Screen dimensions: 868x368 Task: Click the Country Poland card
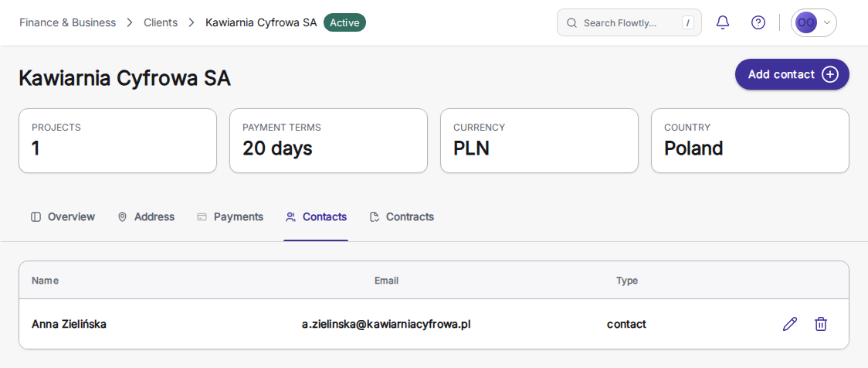click(x=750, y=141)
